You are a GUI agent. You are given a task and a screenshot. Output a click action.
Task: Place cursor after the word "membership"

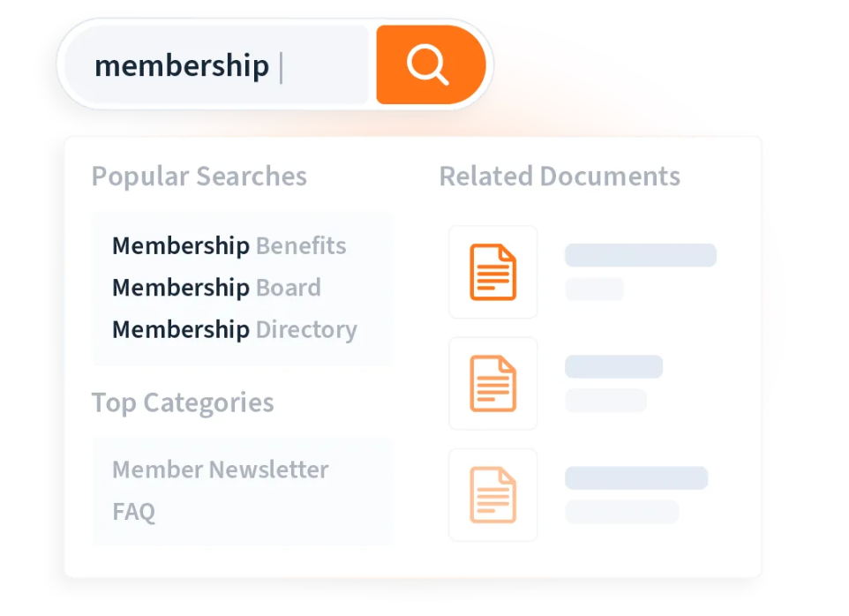[x=275, y=66]
